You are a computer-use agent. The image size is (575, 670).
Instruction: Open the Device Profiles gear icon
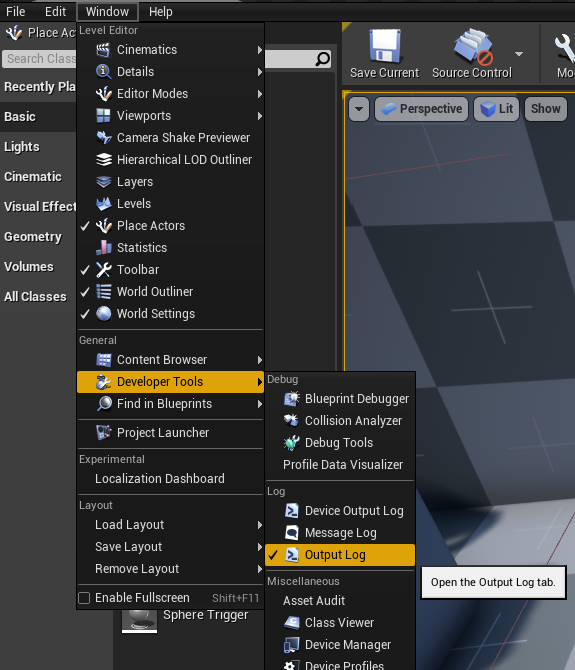point(291,665)
